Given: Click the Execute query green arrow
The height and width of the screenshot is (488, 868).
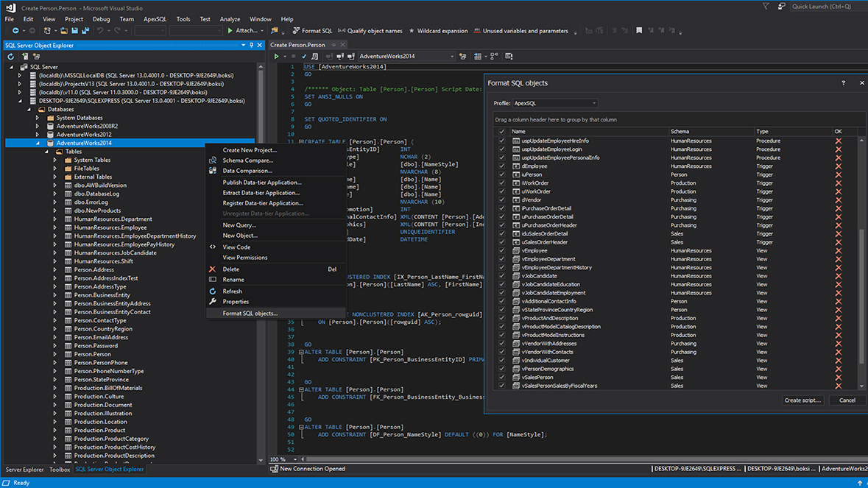Looking at the screenshot, I should 275,55.
